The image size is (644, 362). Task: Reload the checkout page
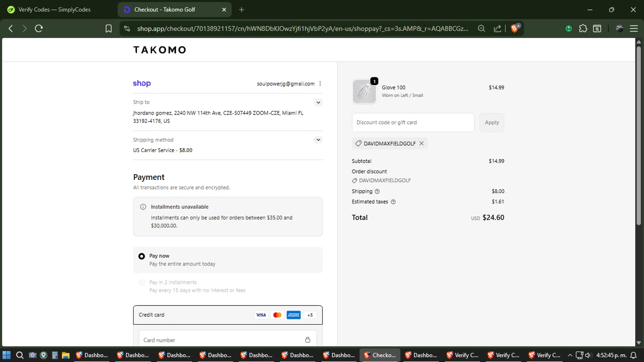(x=39, y=28)
